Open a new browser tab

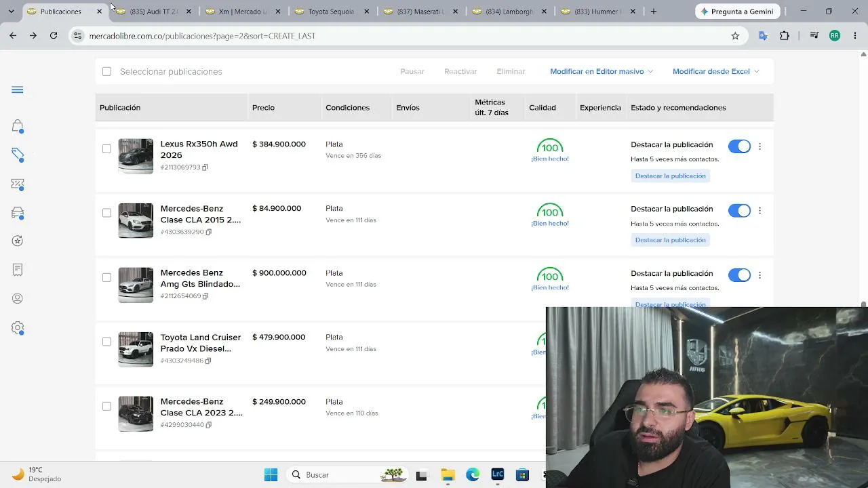coord(654,12)
